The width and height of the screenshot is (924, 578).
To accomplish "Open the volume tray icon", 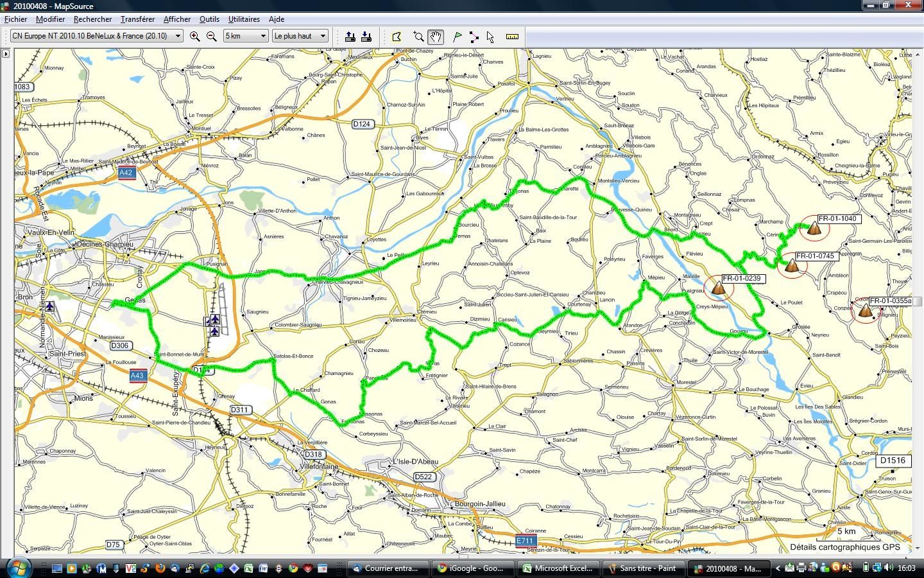I will click(x=889, y=568).
